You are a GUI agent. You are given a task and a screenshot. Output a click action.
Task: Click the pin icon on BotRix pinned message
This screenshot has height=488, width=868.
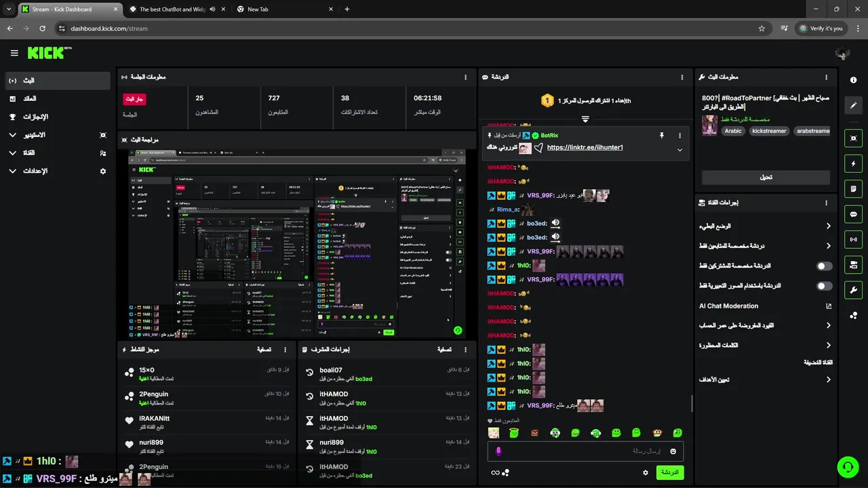pyautogui.click(x=662, y=136)
